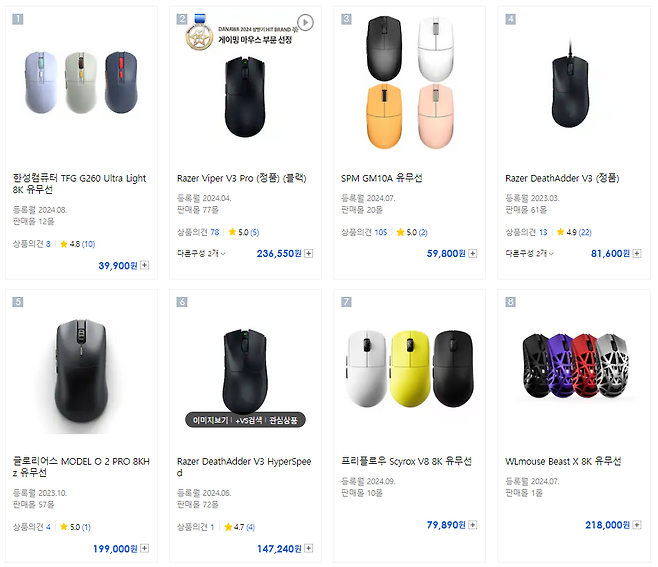Open the WLmouse Beast X 8K product image
The height and width of the screenshot is (567, 658).
[573, 357]
